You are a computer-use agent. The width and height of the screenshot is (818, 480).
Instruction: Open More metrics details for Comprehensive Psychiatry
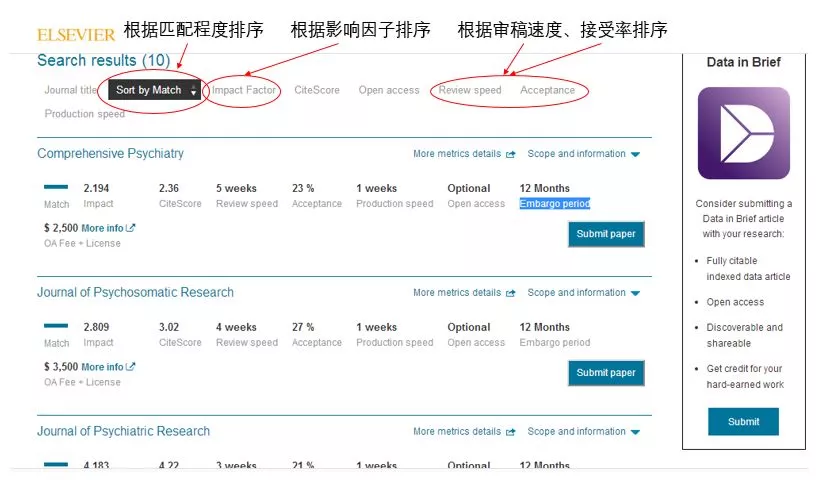pyautogui.click(x=464, y=154)
